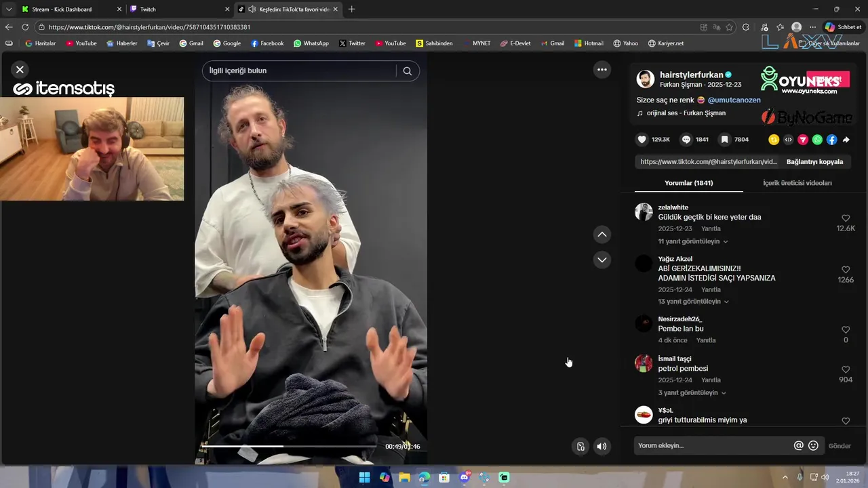
Task: Open the Sahibinden bookmark
Action: click(434, 43)
